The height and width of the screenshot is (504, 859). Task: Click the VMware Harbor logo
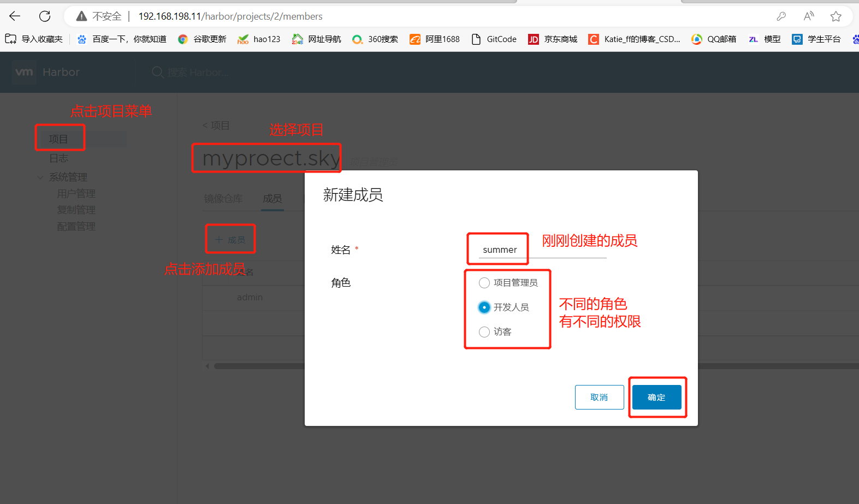coord(24,72)
